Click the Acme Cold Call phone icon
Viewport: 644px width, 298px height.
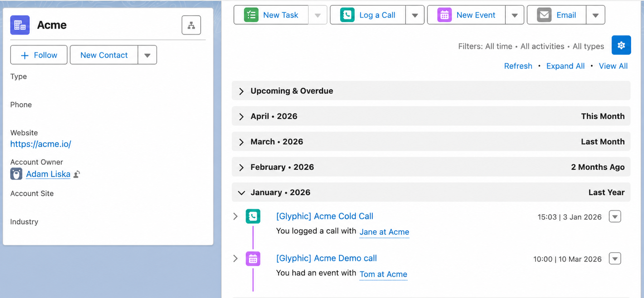pyautogui.click(x=253, y=216)
